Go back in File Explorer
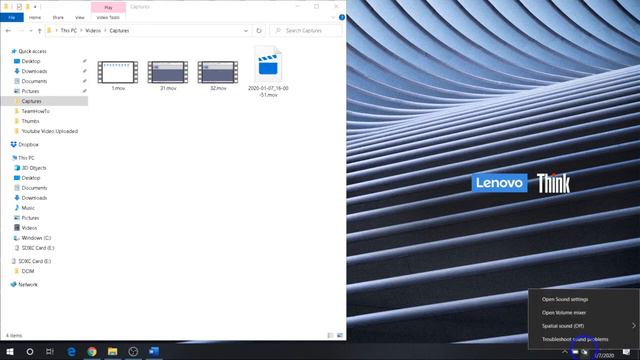The image size is (640, 360). pyautogui.click(x=9, y=31)
